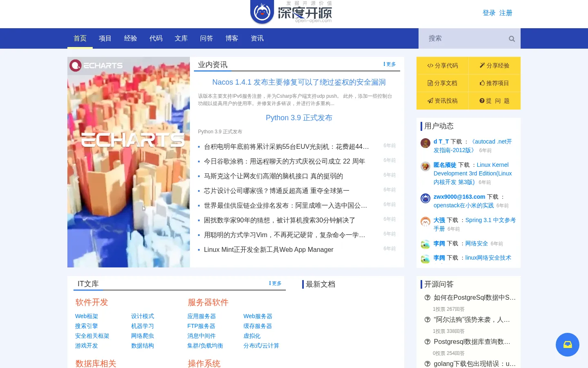The height and width of the screenshot is (368, 588).
Task: Open 分布式/云计算 category link
Action: tap(261, 346)
